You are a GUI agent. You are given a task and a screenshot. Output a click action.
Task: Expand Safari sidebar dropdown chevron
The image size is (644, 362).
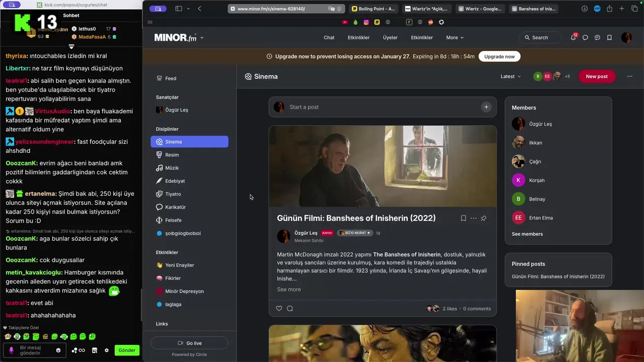coord(188,9)
